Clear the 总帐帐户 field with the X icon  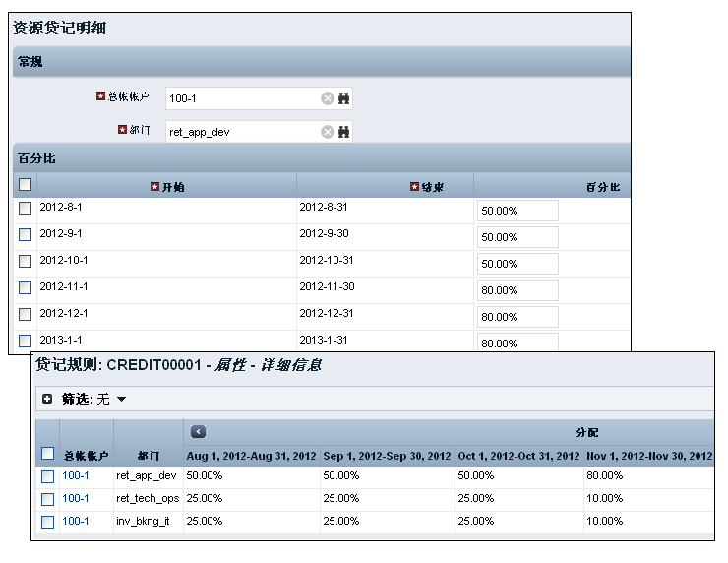[328, 98]
